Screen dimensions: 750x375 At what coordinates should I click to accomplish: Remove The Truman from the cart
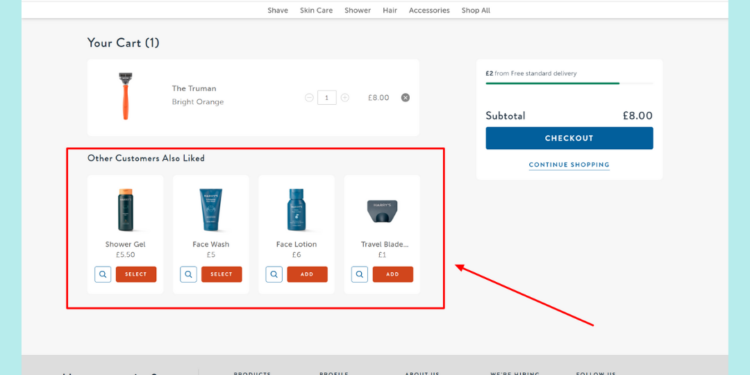coord(405,98)
